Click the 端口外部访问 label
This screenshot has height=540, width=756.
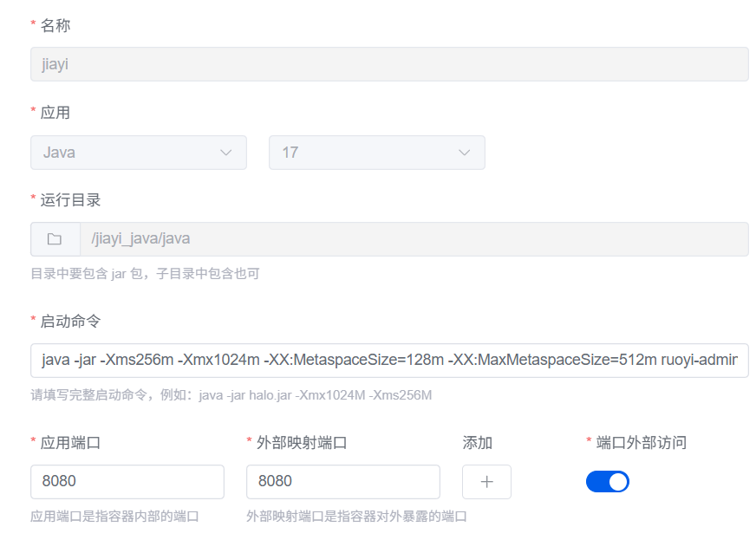642,443
